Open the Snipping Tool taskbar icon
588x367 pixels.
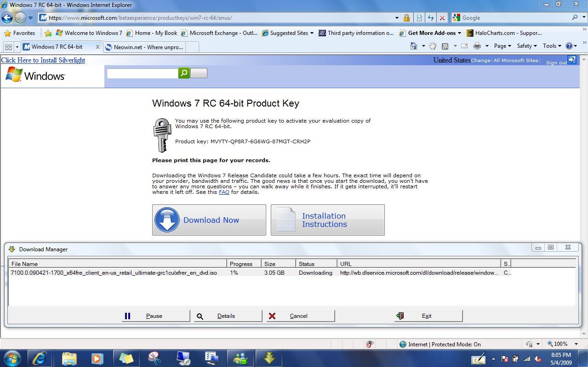(155, 358)
